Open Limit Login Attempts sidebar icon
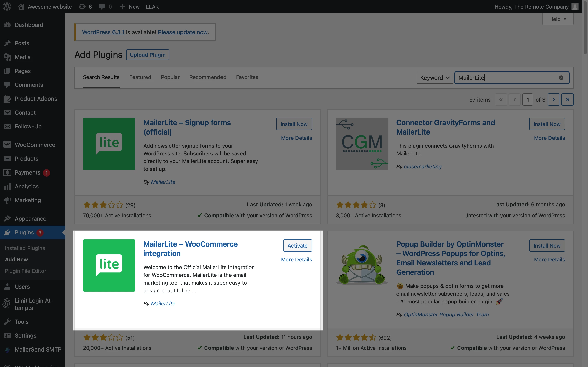Screen dimensions: 588x367 coord(7,304)
